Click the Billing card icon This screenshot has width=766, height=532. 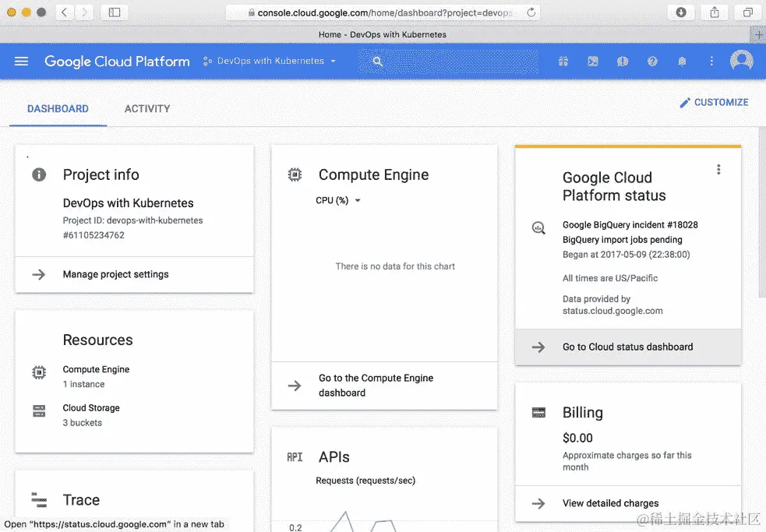[538, 413]
